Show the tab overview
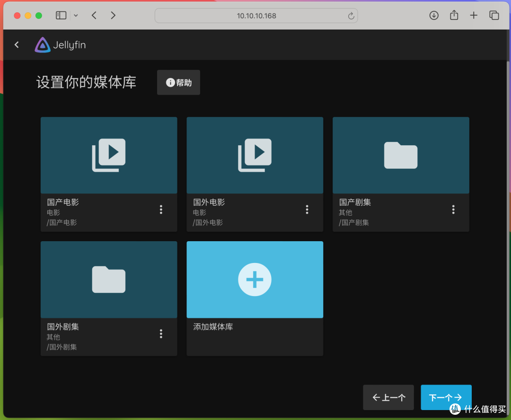511x420 pixels. pos(494,15)
